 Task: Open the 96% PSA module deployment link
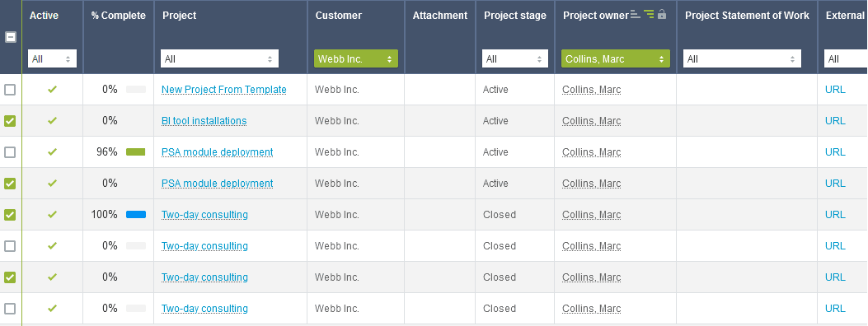pos(218,152)
